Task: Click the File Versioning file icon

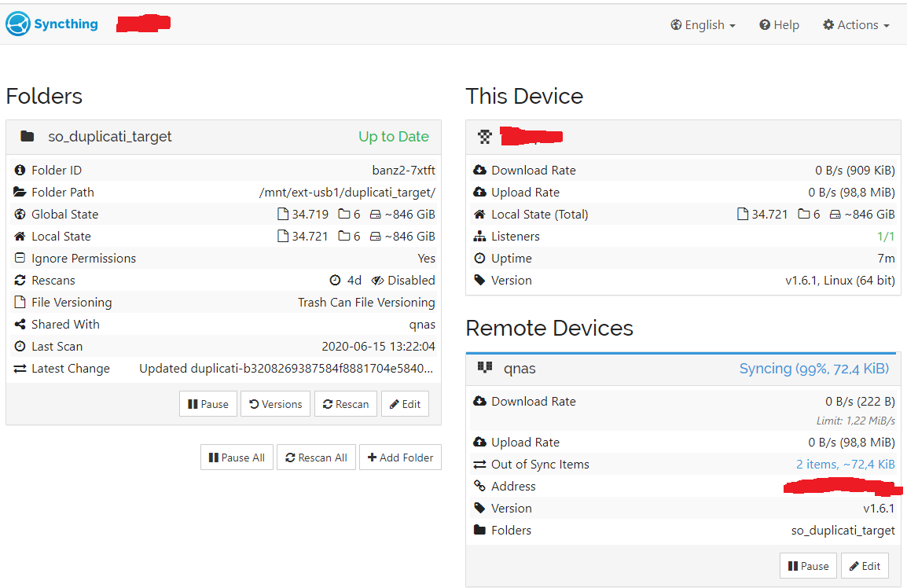Action: (x=20, y=302)
